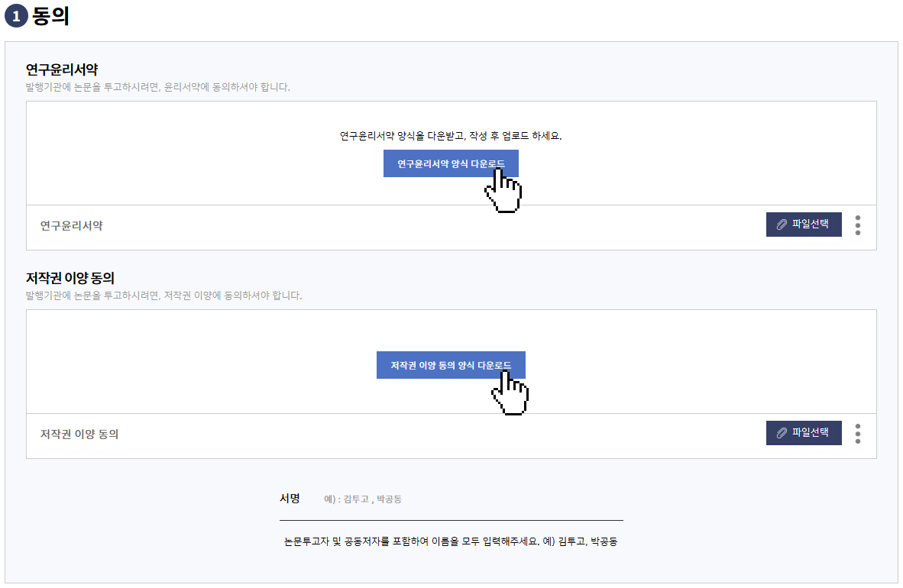Image resolution: width=903 pixels, height=588 pixels.
Task: Click the 양식을 다운받고 작성 후 업로드 instruction text
Action: point(451,136)
